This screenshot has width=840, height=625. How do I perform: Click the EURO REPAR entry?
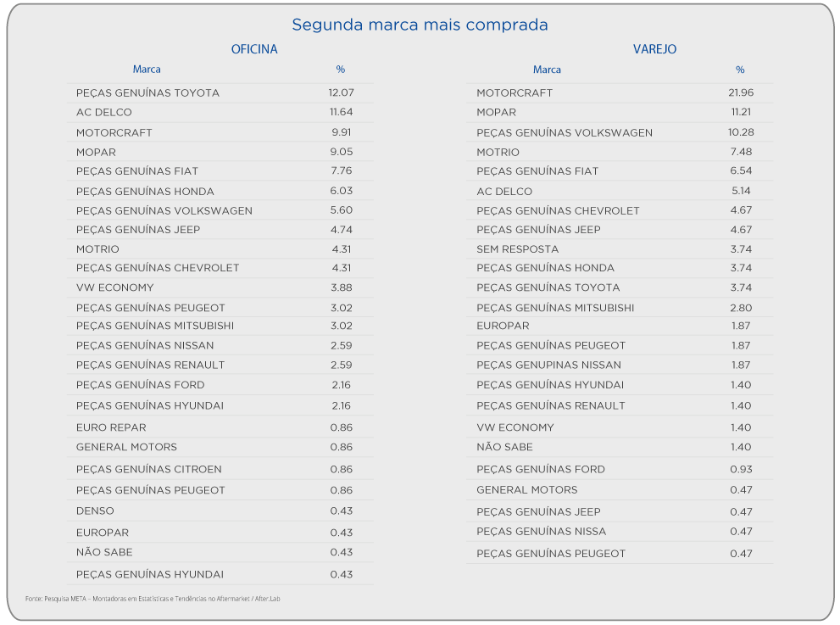111,427
